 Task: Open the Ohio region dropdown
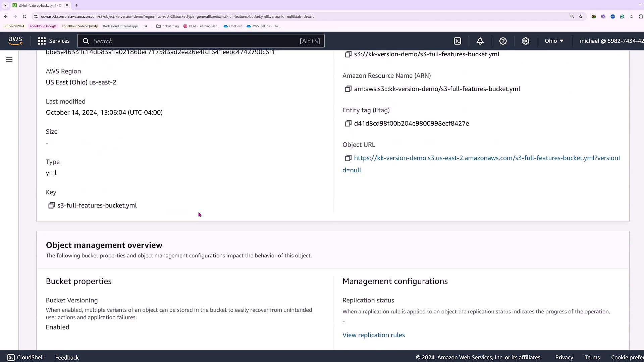[x=554, y=41]
